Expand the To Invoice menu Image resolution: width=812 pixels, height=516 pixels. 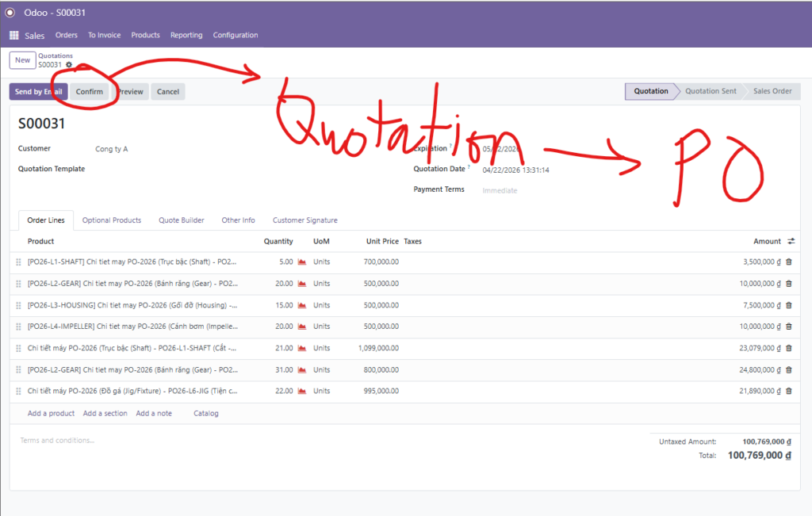[104, 36]
